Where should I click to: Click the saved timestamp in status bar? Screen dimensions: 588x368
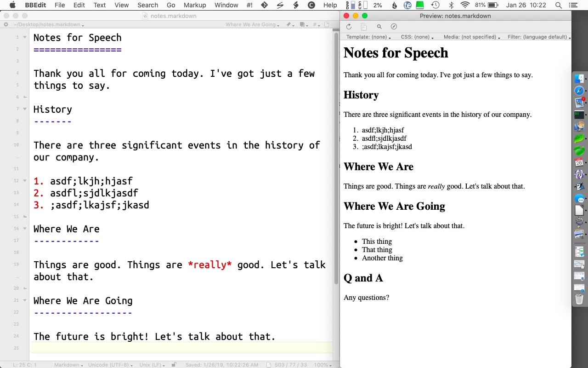coord(222,365)
